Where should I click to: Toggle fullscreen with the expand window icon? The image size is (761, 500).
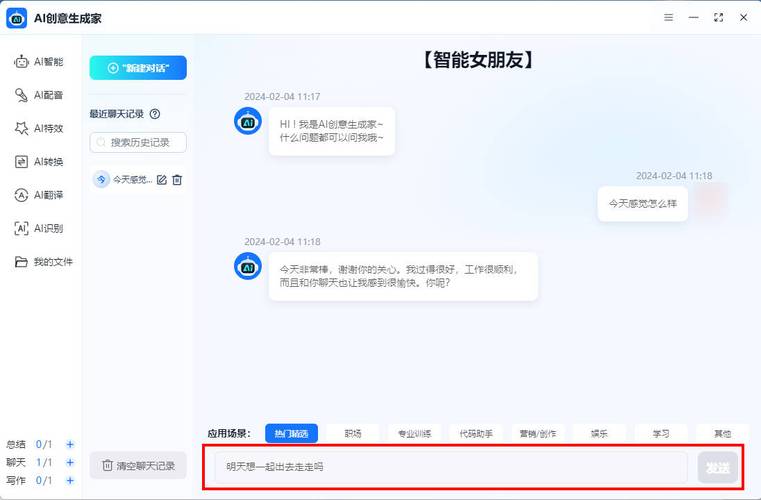[718, 17]
